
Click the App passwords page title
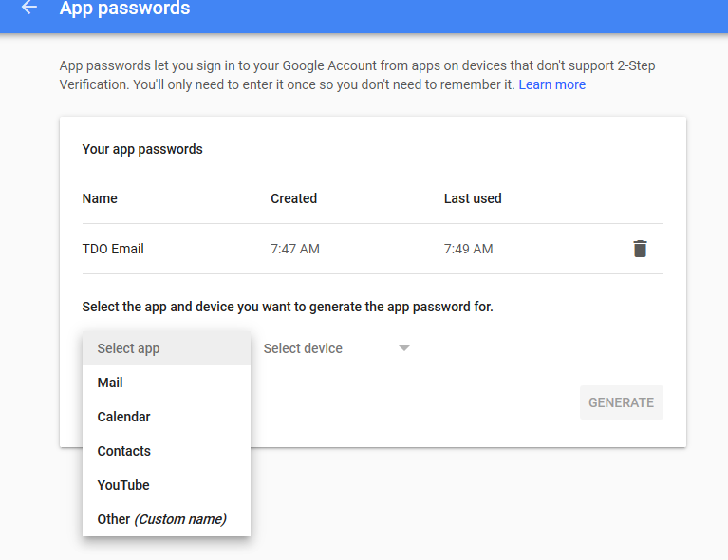tap(124, 9)
